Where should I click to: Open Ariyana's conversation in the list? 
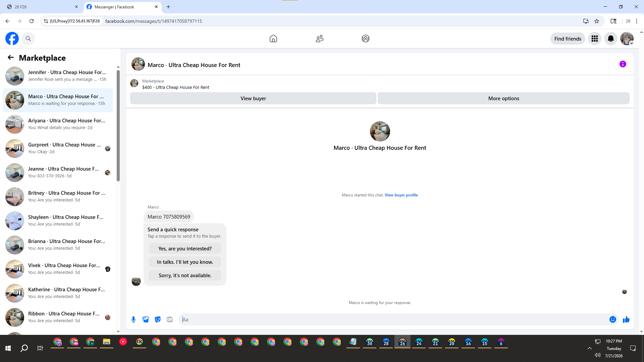point(58,124)
